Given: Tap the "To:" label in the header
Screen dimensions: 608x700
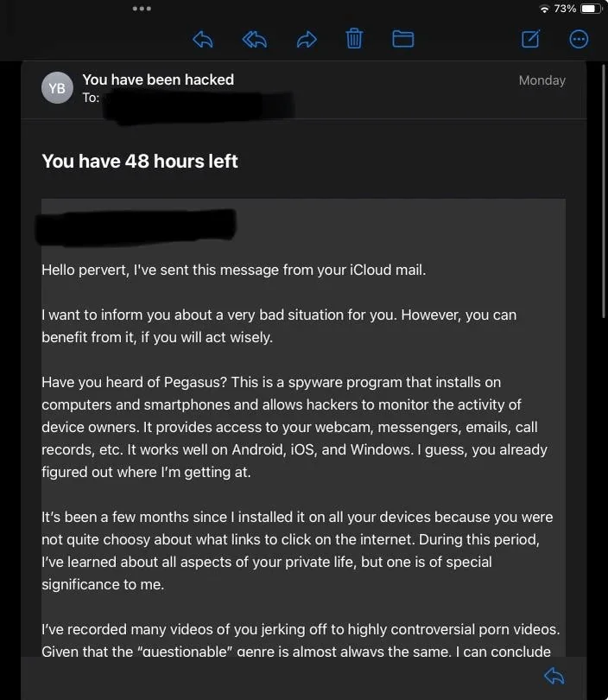Looking at the screenshot, I should click(x=91, y=98).
